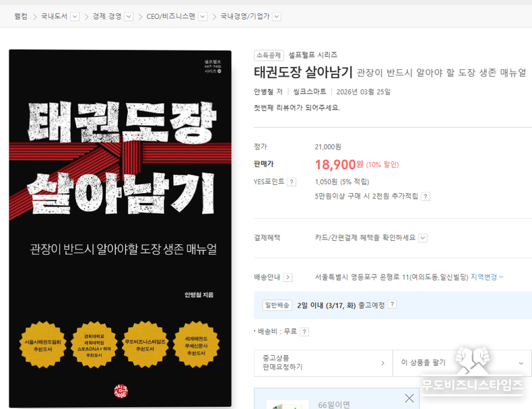Click the 태권도장 살아남기 book cover image
The image size is (532, 409).
pyautogui.click(x=120, y=229)
